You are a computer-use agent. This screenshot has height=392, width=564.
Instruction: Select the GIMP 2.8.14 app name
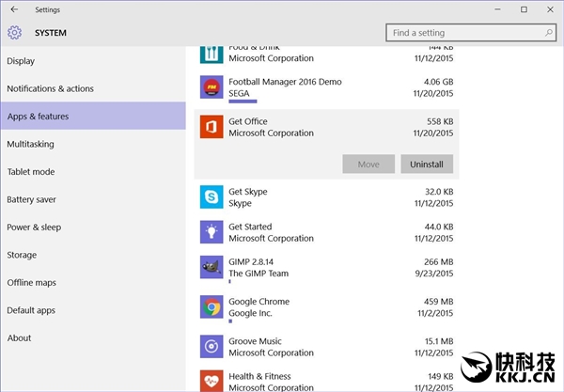pyautogui.click(x=251, y=262)
